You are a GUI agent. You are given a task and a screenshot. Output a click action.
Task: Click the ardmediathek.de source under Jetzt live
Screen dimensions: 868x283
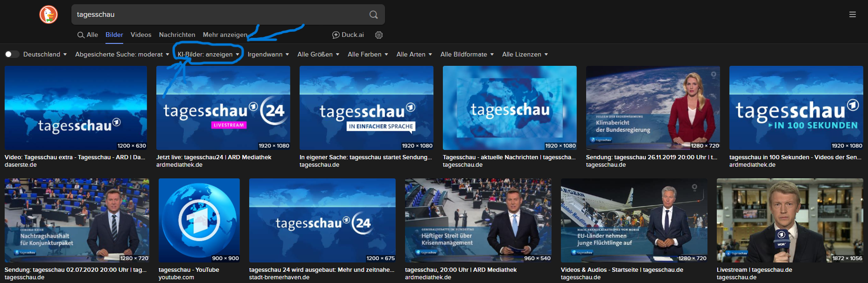[x=179, y=165]
